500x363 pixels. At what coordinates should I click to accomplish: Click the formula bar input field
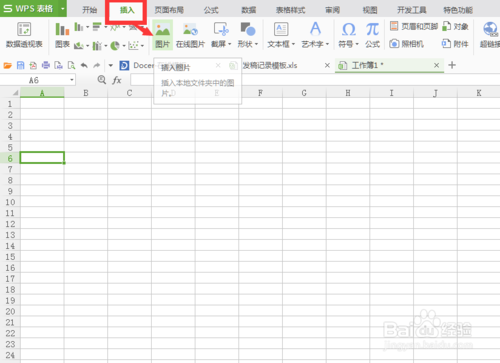(x=315, y=80)
